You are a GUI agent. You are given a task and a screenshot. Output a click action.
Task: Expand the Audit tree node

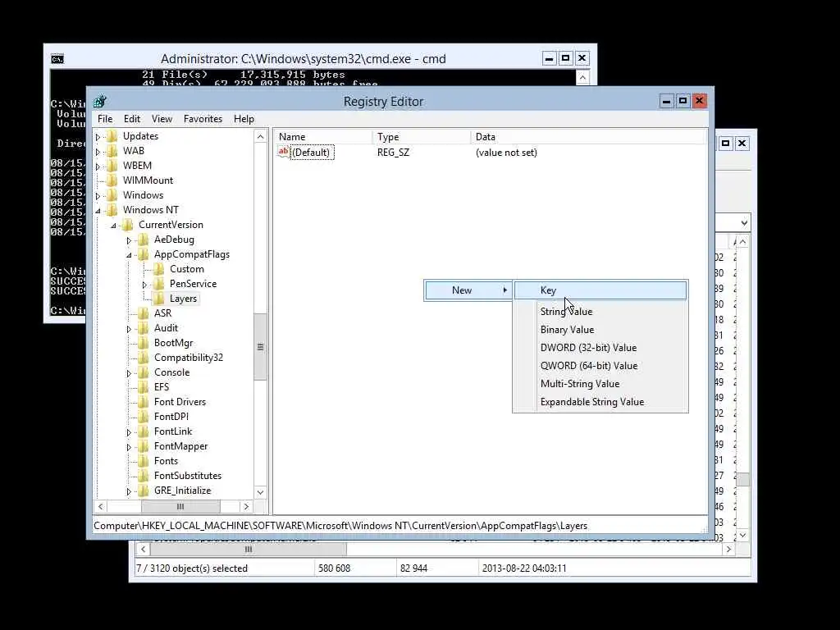tap(129, 329)
